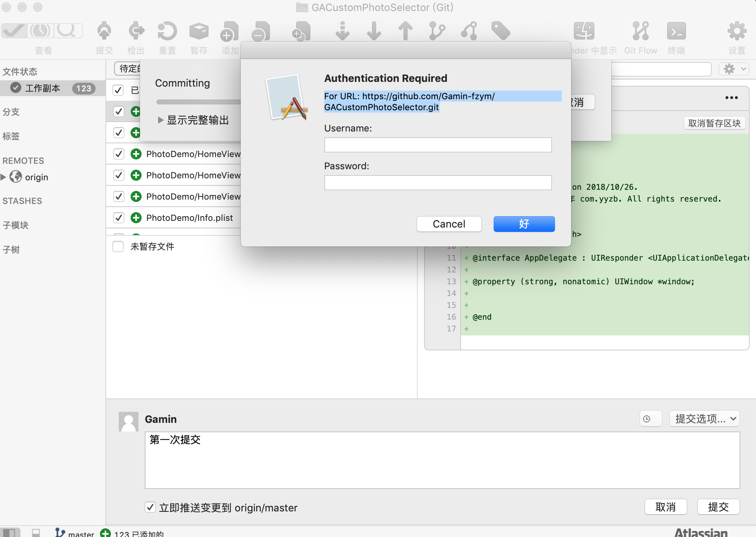Open the 设置 settings gear in toolbar
756x537 pixels.
tap(737, 31)
